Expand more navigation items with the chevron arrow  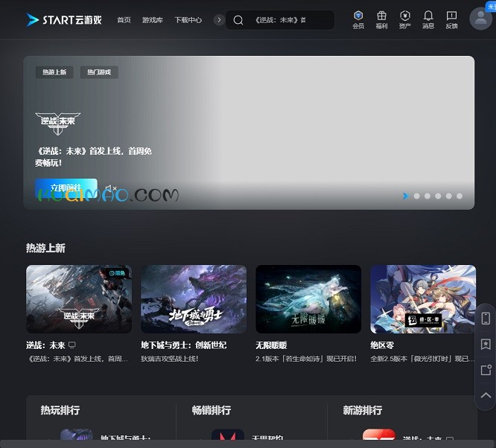[x=218, y=20]
